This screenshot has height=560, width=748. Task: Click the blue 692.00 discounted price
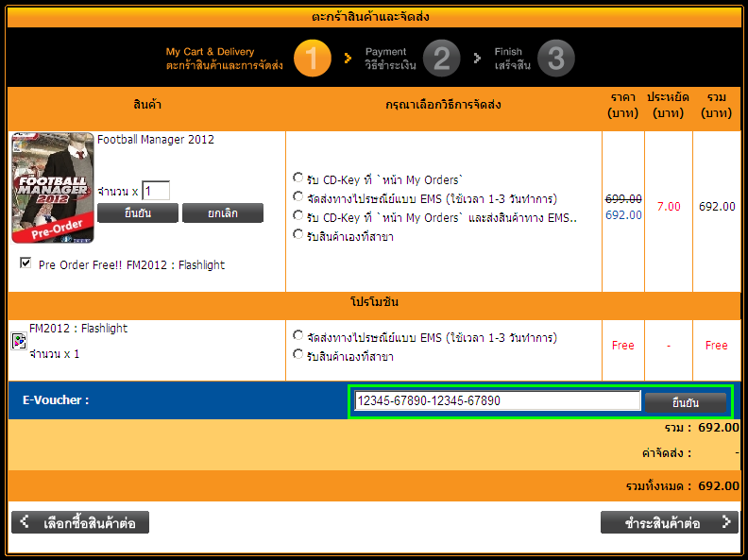point(623,215)
